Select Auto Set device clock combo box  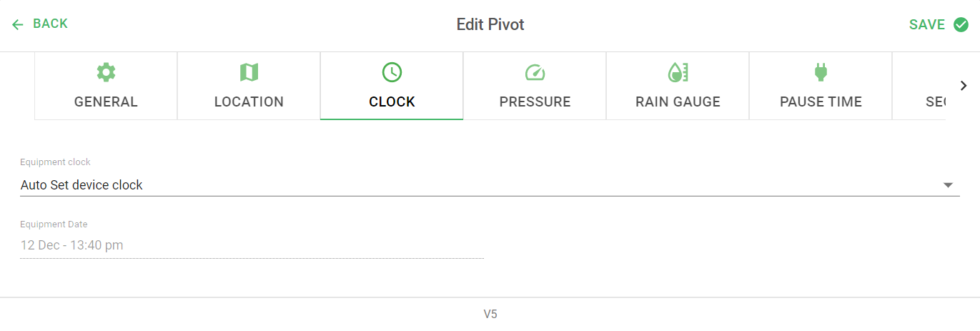(x=490, y=185)
